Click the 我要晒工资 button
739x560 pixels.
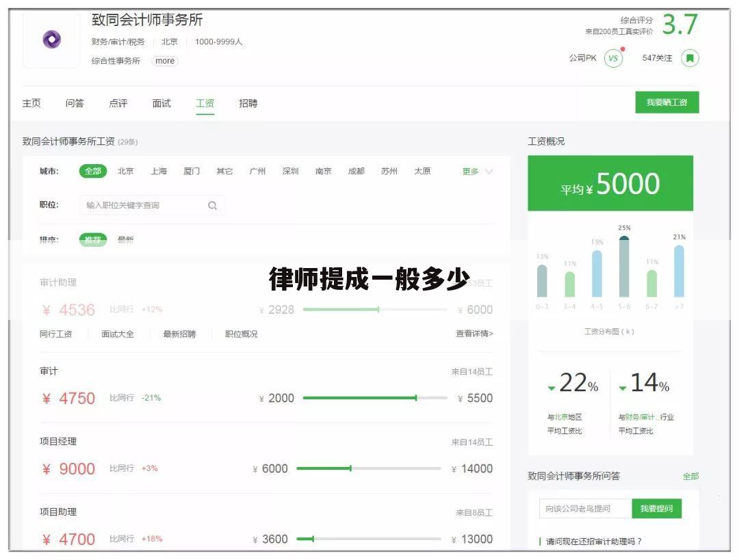tap(667, 102)
